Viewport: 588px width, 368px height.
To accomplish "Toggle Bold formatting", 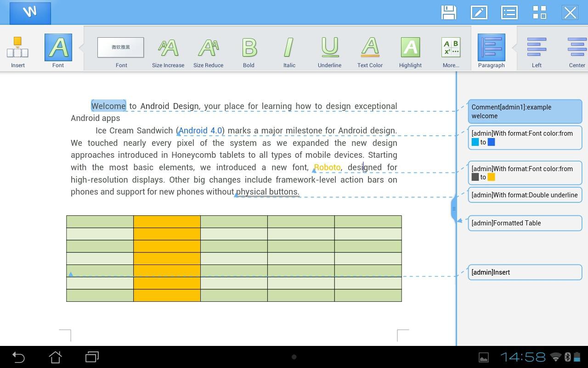I will point(249,52).
